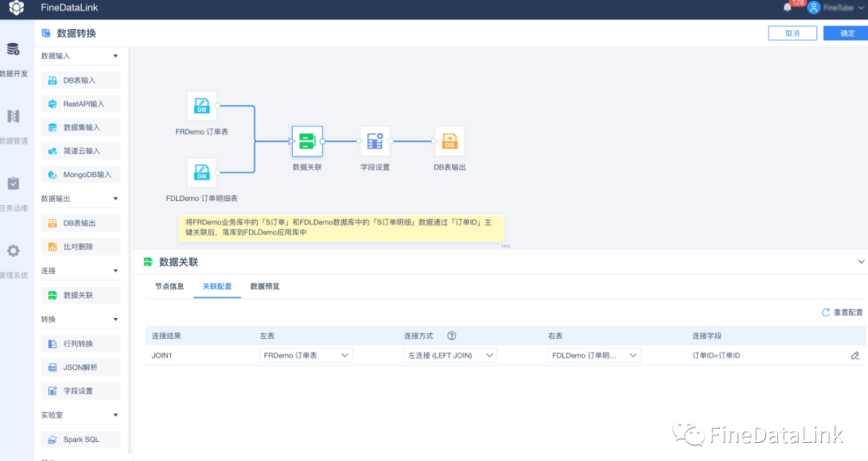Click the JOIN1 result cell
Viewport: 868px width, 461px height.
[161, 356]
